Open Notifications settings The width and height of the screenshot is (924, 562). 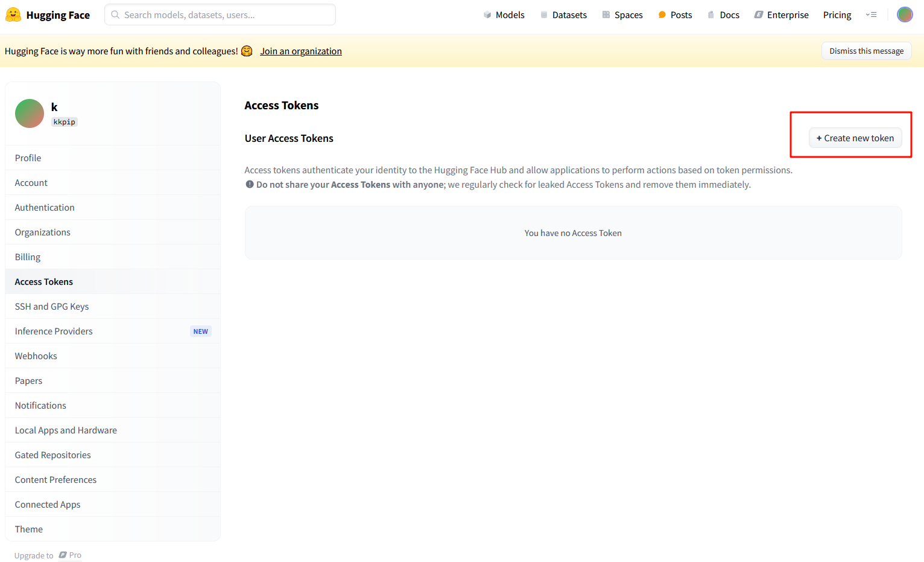coord(113,405)
